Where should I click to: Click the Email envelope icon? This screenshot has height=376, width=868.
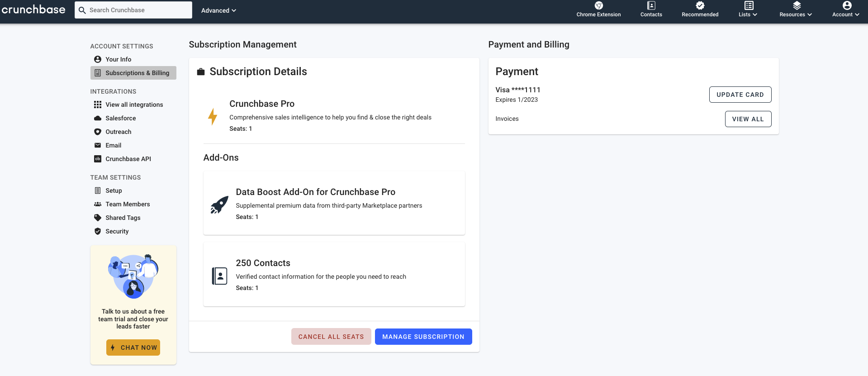click(x=98, y=145)
